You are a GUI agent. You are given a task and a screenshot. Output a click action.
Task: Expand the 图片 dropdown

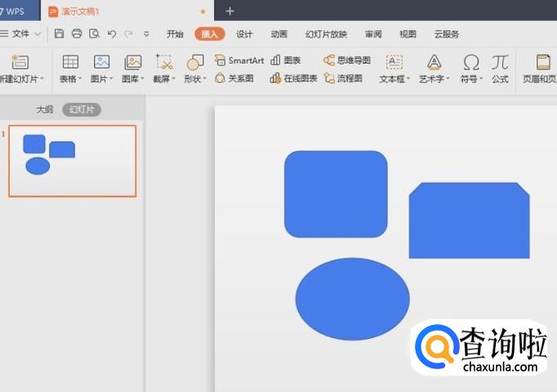tap(111, 78)
